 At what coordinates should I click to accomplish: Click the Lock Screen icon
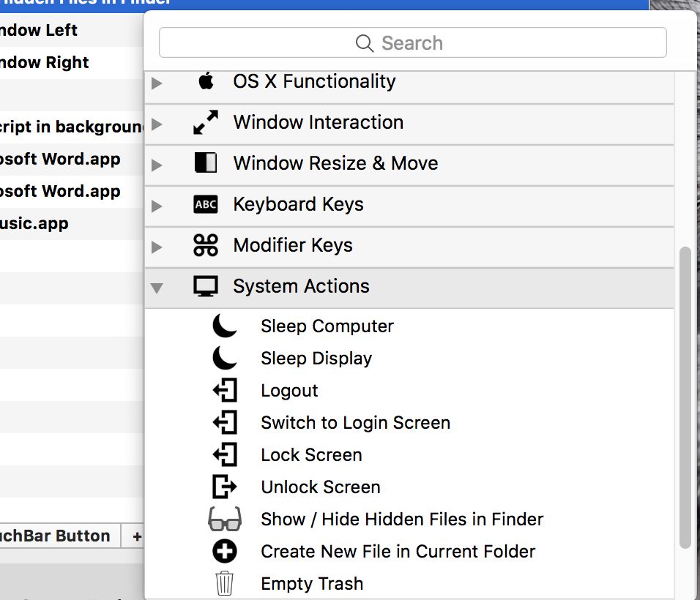[x=225, y=455]
